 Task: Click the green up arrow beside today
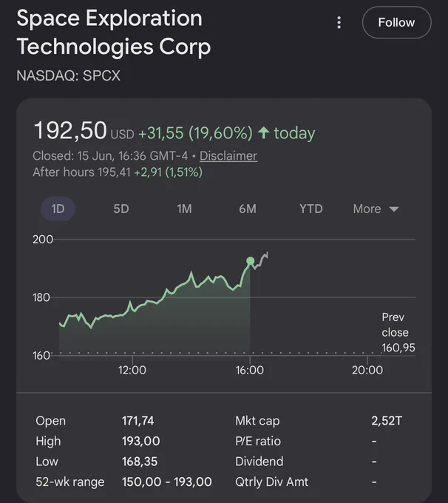pyautogui.click(x=264, y=133)
